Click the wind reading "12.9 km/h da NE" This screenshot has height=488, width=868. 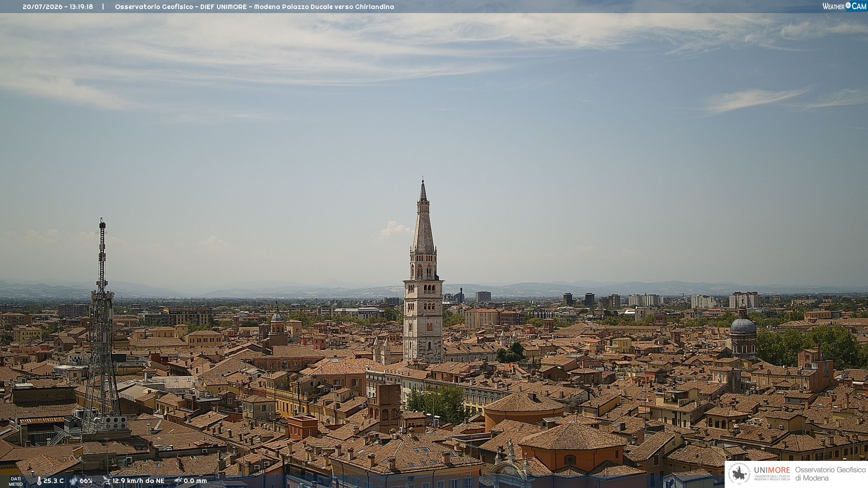point(138,481)
